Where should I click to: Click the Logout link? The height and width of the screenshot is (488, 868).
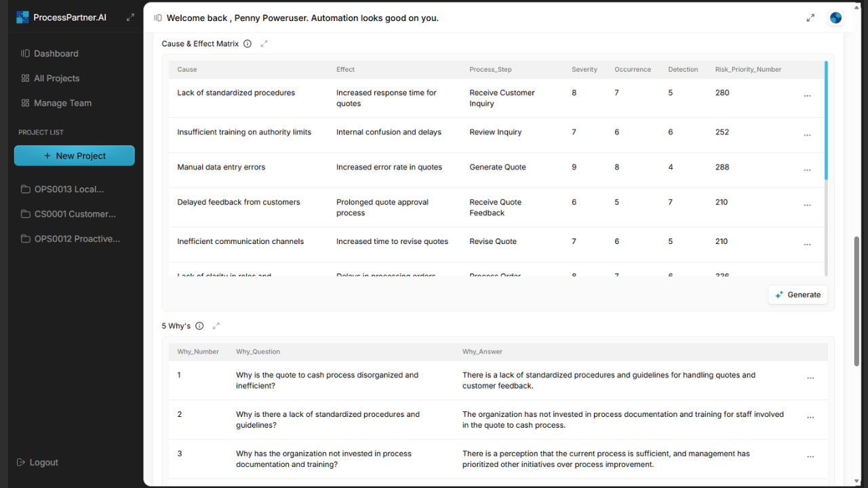point(44,462)
